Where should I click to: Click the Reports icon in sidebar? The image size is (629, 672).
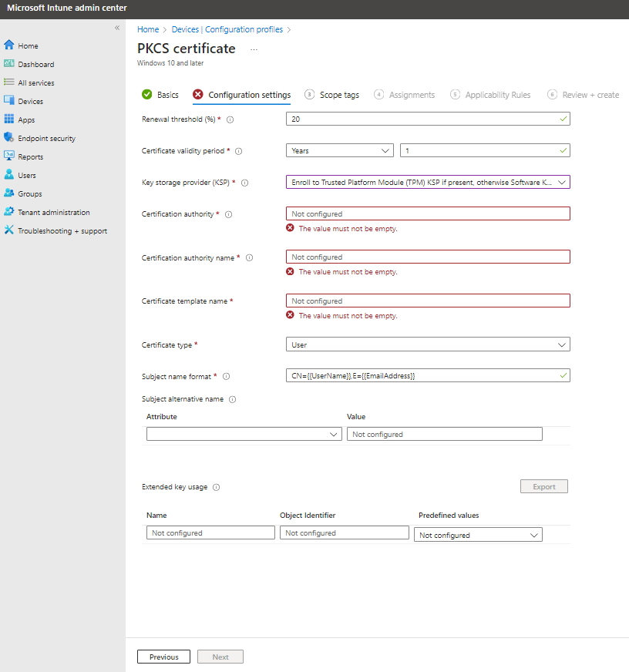[x=9, y=156]
